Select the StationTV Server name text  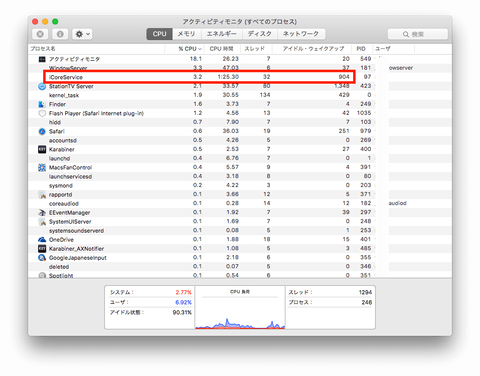71,86
